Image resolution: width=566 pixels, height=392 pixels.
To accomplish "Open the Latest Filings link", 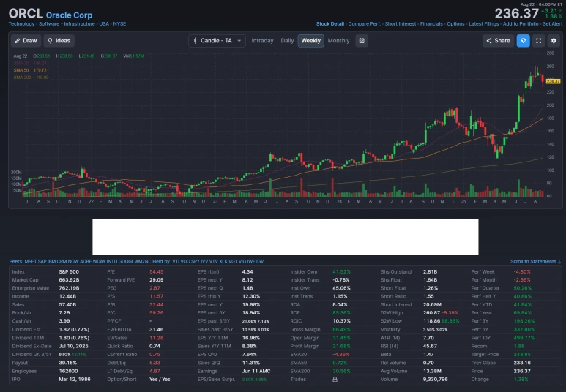I will (484, 24).
